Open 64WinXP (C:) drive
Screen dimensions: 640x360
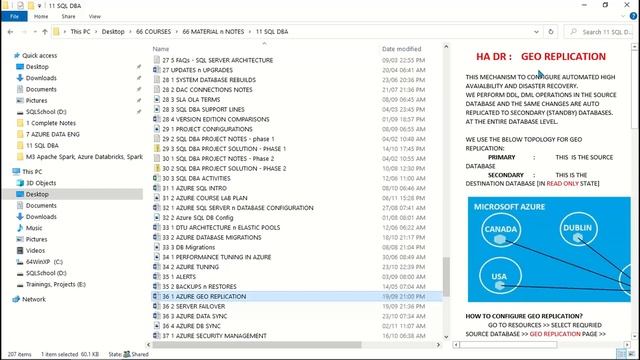tap(44, 262)
